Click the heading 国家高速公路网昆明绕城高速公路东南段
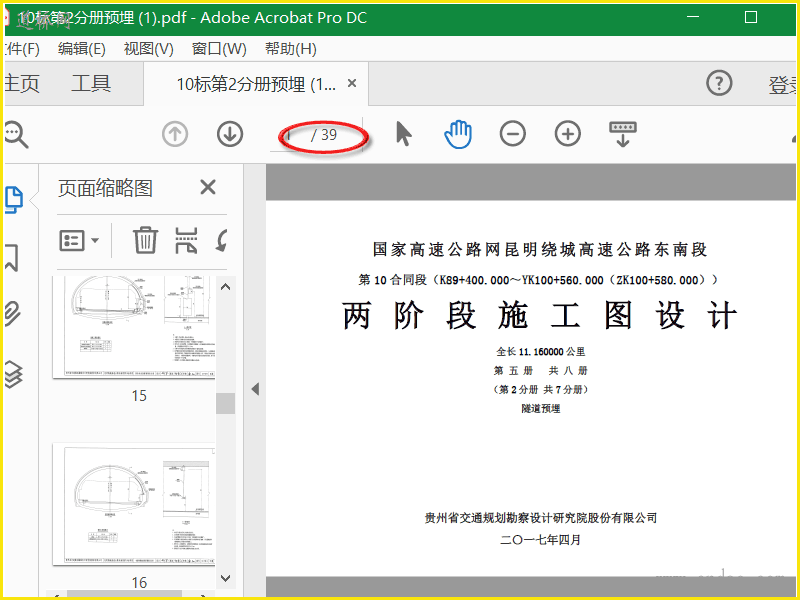800x600 pixels. tap(540, 249)
